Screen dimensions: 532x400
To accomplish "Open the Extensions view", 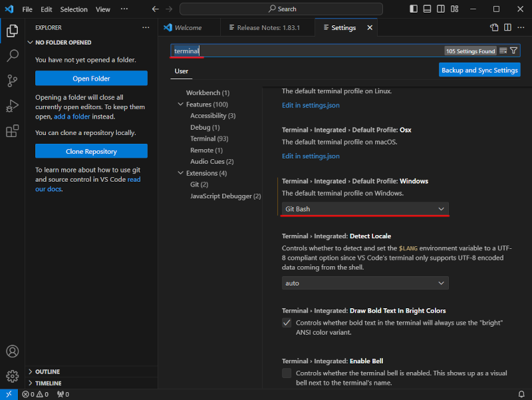I will coord(12,131).
